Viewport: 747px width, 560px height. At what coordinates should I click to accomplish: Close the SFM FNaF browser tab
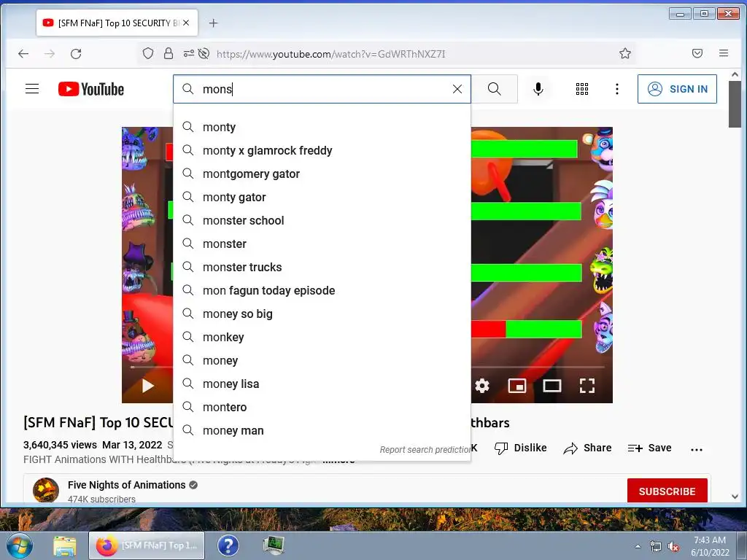186,23
